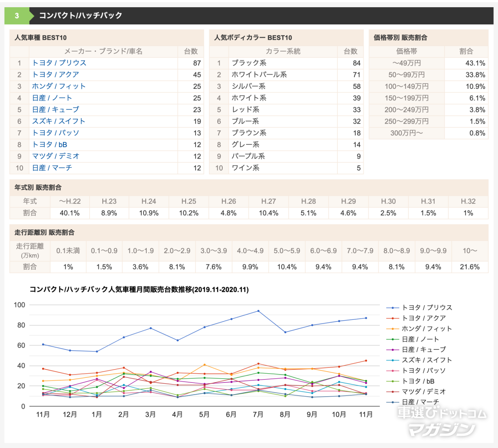Click the H.27 model year header
Image resolution: width=498 pixels, height=448 pixels.
[268, 202]
